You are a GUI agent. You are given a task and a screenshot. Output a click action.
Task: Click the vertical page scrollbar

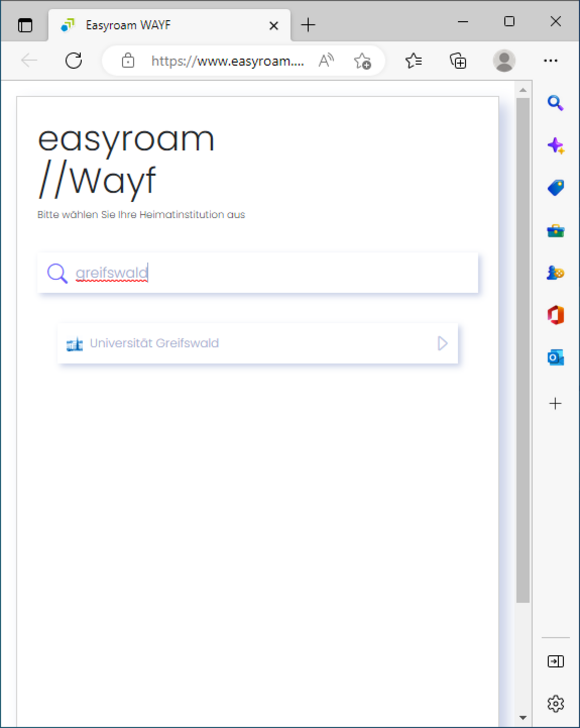coord(522,348)
